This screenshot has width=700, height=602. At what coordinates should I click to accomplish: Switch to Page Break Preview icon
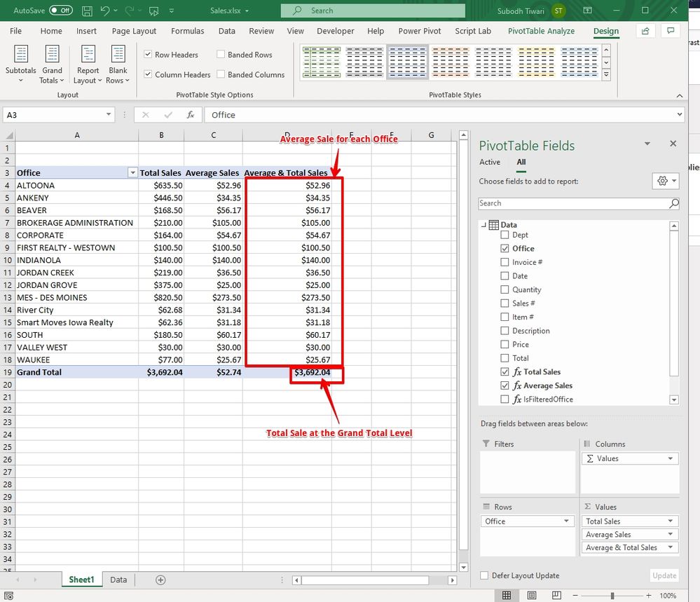coord(556,595)
